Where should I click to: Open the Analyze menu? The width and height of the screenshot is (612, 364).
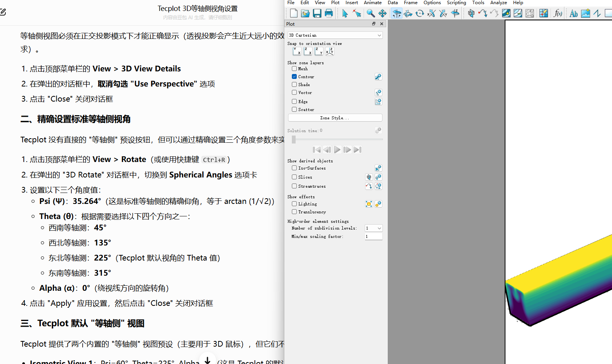pos(499,3)
